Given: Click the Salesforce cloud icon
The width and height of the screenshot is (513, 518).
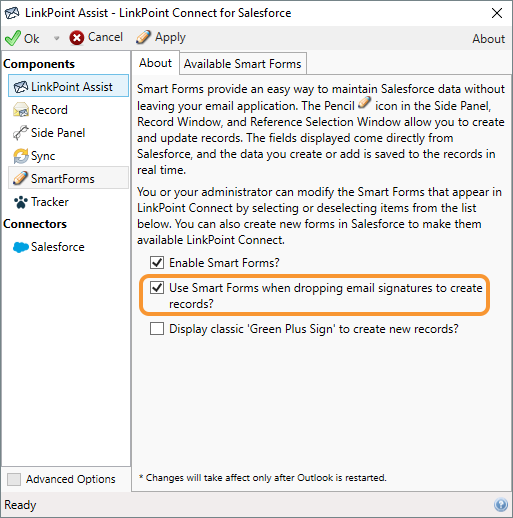Looking at the screenshot, I should pos(21,247).
